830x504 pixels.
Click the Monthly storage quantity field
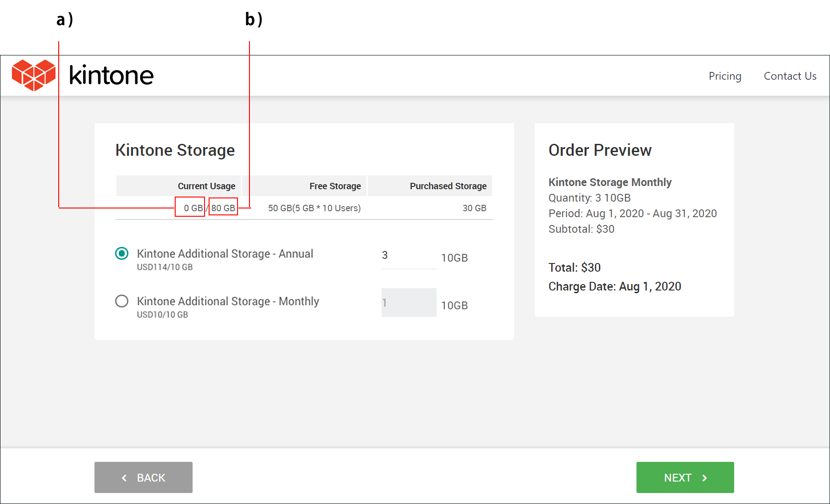408,302
